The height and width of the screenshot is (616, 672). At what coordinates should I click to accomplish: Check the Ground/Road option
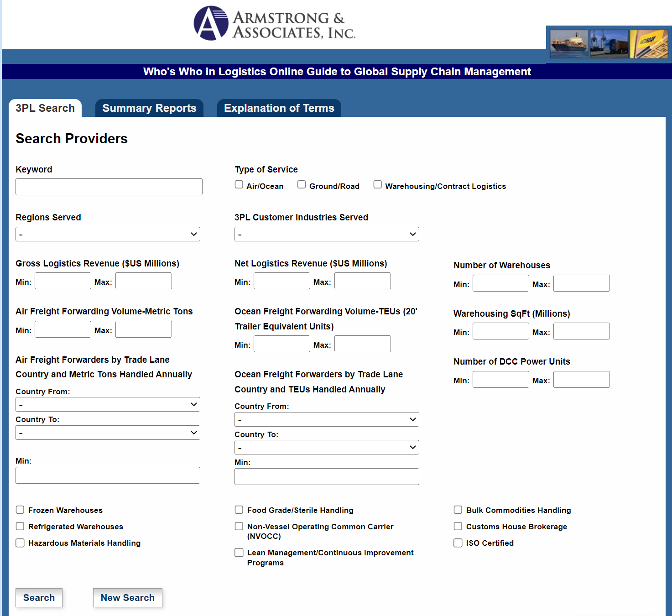[302, 184]
